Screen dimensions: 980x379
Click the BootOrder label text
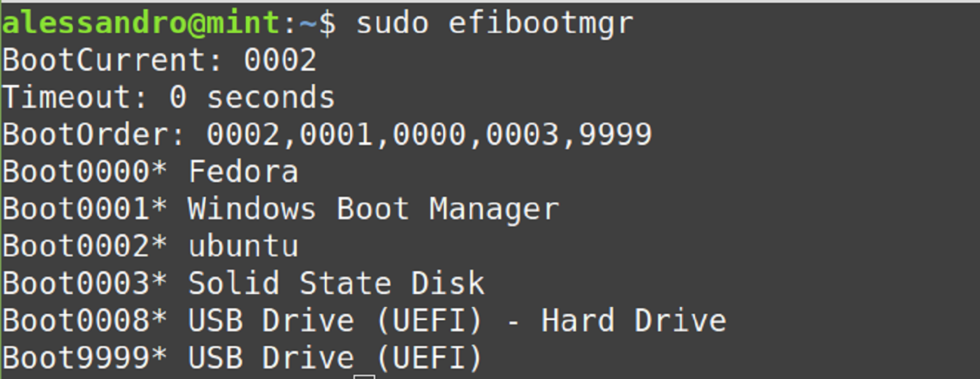tap(94, 135)
